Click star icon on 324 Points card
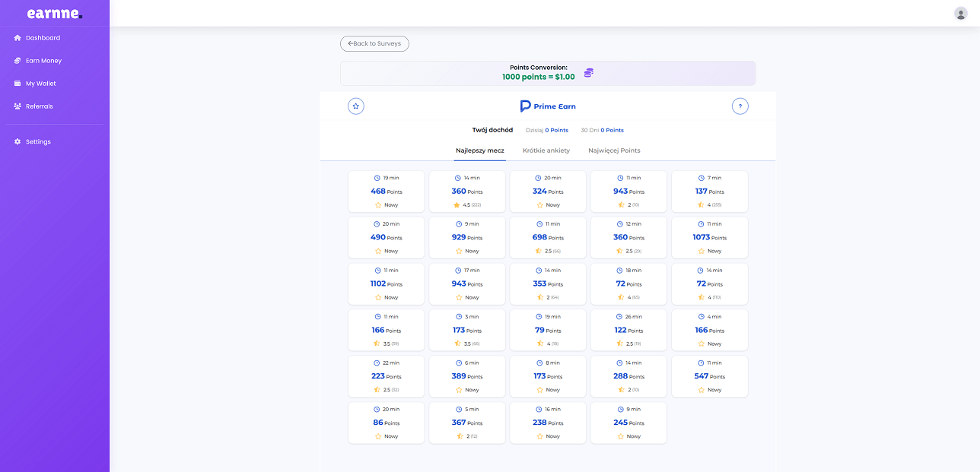Image resolution: width=980 pixels, height=472 pixels. 539,205
